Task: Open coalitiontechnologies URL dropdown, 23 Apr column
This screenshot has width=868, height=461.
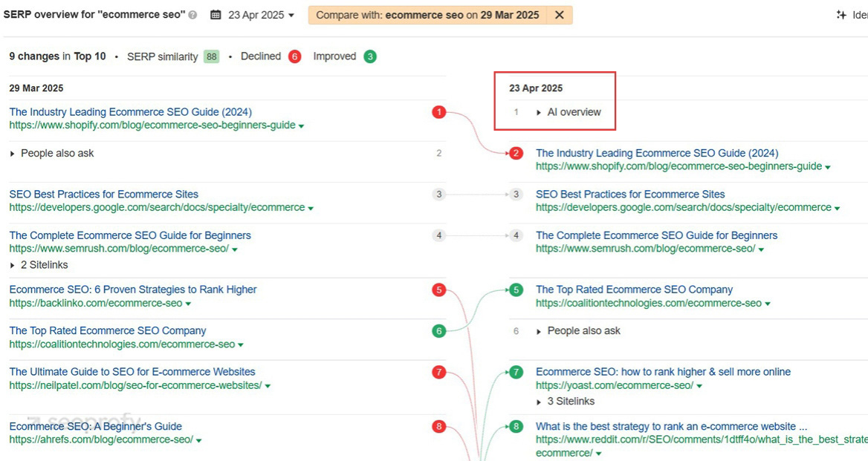Action: [767, 304]
